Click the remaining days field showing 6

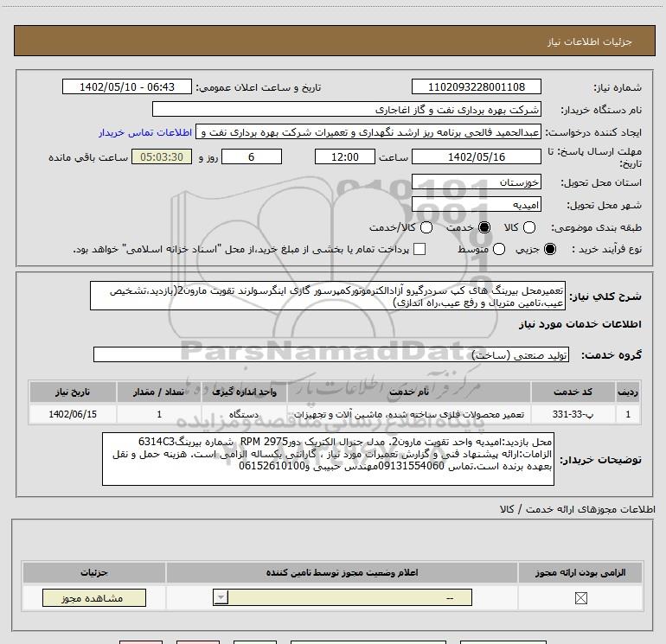[x=252, y=156]
